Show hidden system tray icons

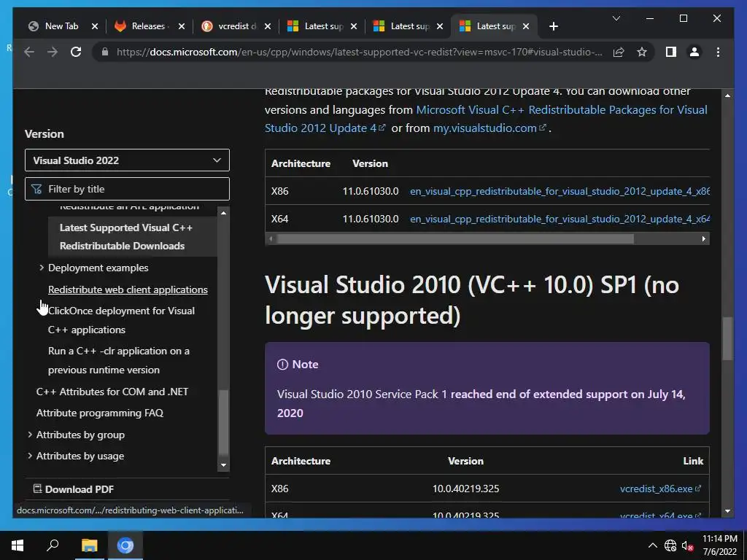coord(653,545)
